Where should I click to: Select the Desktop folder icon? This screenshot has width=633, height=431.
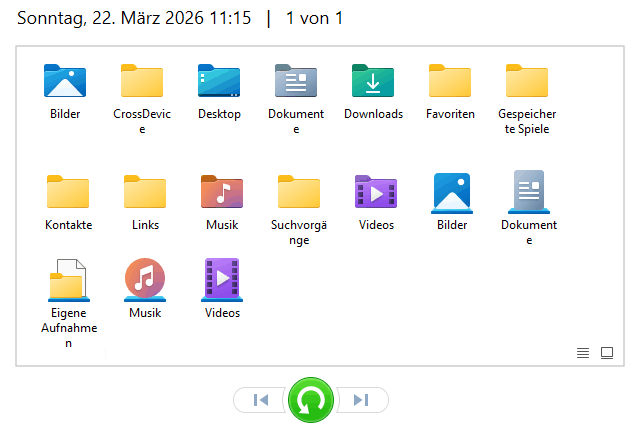click(219, 81)
